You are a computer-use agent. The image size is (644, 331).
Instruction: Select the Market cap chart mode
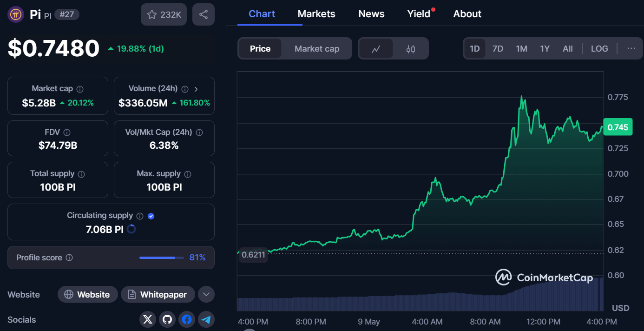pos(317,49)
